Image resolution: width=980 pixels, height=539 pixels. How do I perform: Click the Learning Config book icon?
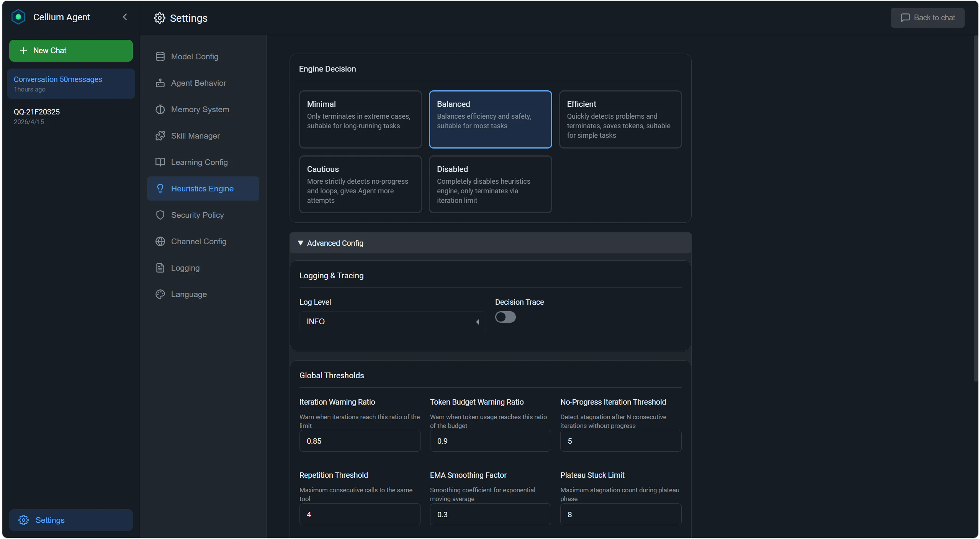tap(160, 162)
